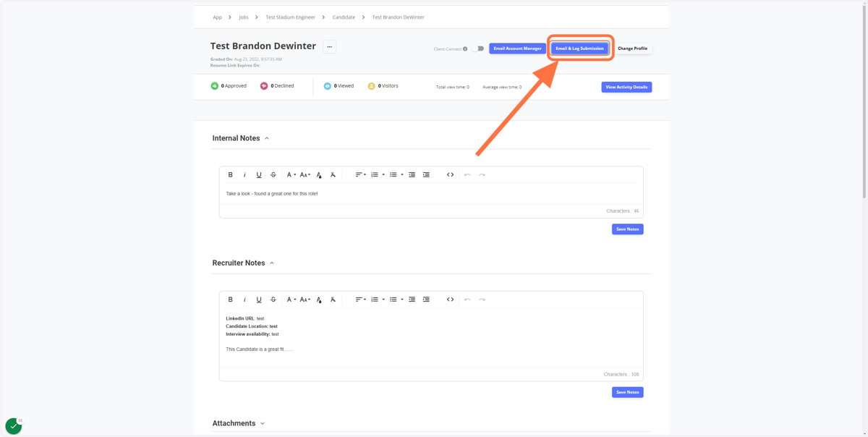This screenshot has width=868, height=437.
Task: Open Candidate breadcrumb link
Action: (344, 17)
